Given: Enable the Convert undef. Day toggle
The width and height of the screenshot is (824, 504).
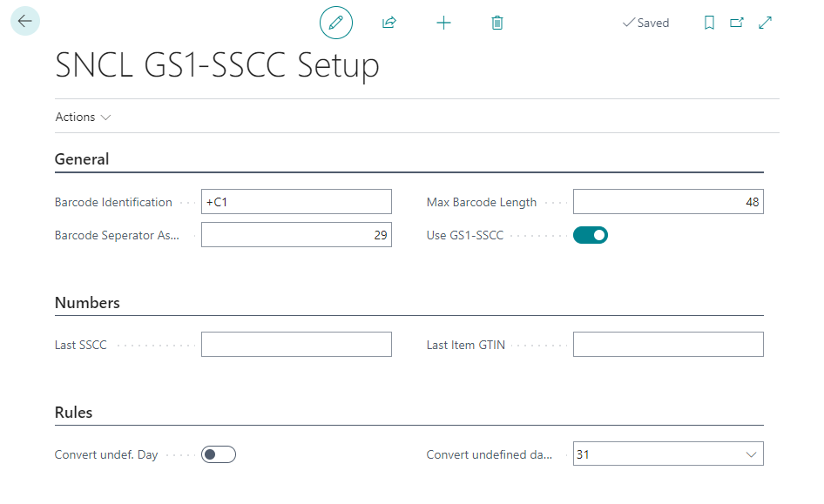Looking at the screenshot, I should 219,454.
